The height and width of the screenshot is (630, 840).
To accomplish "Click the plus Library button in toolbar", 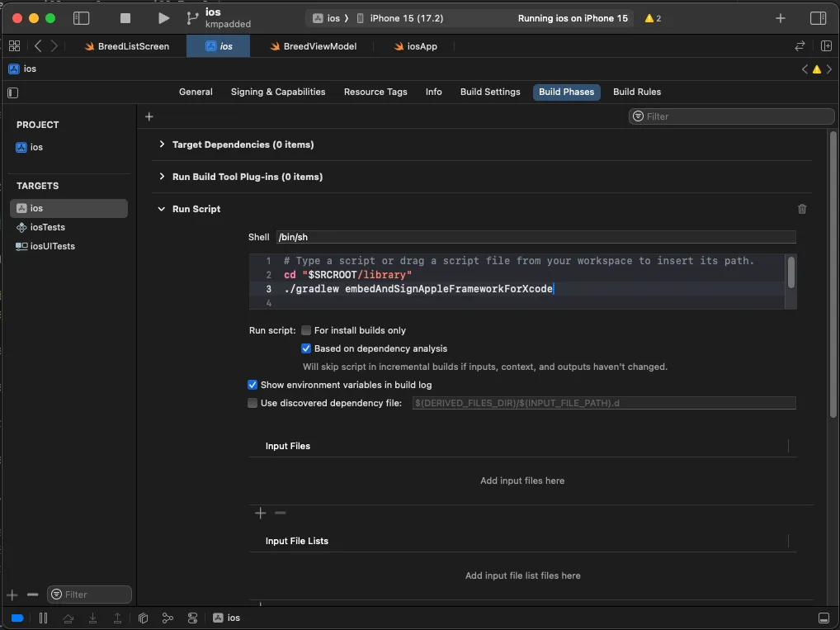I will pyautogui.click(x=780, y=18).
